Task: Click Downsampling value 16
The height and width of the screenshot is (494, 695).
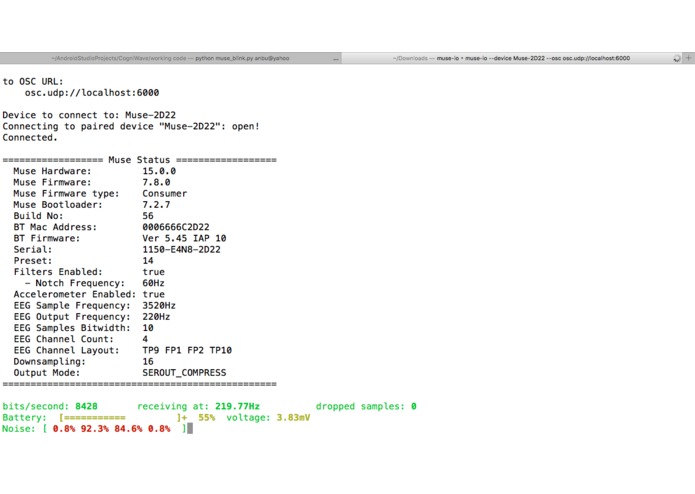Action: tap(148, 362)
